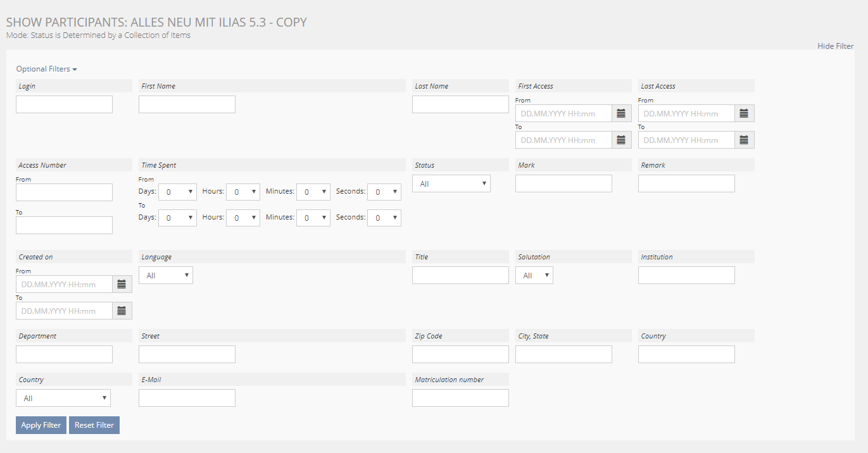The height and width of the screenshot is (453, 868).
Task: Open Time Spent From Days dropdown
Action: [177, 192]
